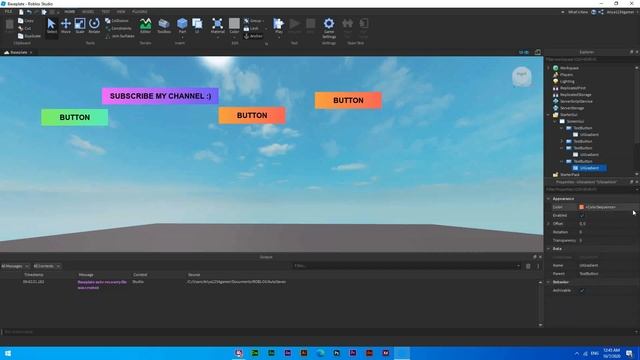Switch to the HOME ribbon tab
This screenshot has height=360, width=640.
[x=70, y=12]
